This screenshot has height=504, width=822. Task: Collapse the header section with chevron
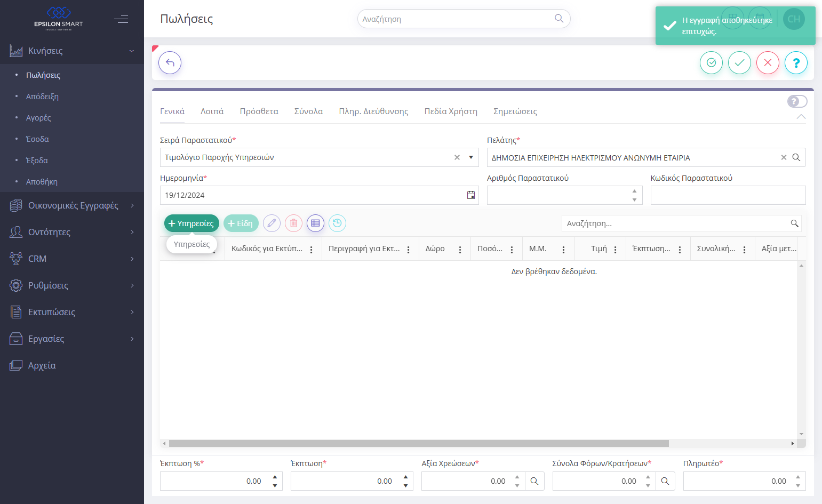pyautogui.click(x=801, y=116)
